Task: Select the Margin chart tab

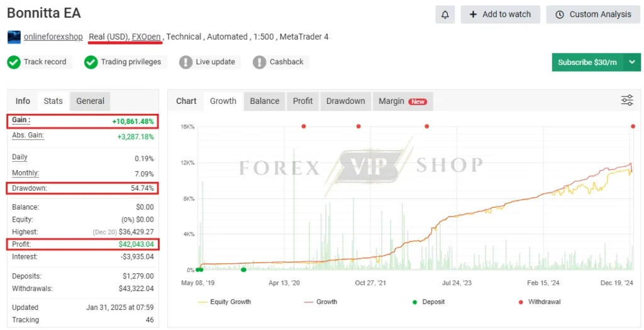Action: (x=402, y=101)
